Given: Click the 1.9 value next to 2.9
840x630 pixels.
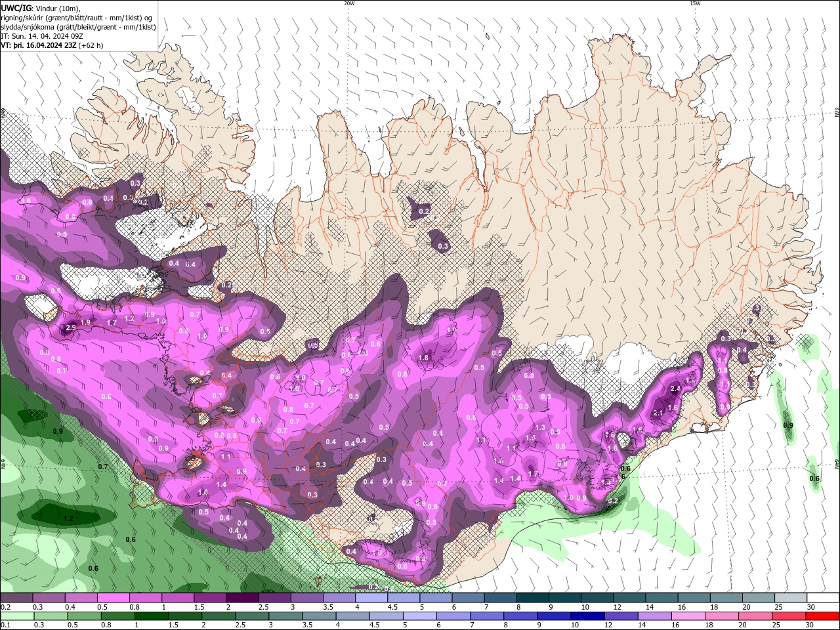Looking at the screenshot, I should (x=86, y=322).
